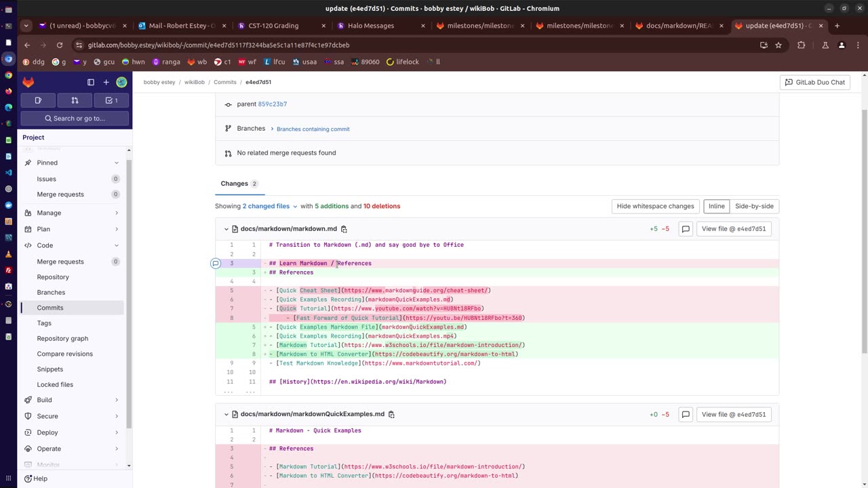Click GitLab Duo Chat button
Image resolution: width=868 pixels, height=488 pixels.
815,82
